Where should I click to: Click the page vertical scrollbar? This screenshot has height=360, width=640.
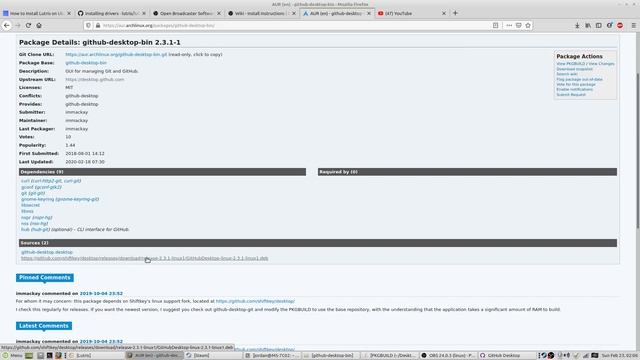[x=638, y=151]
